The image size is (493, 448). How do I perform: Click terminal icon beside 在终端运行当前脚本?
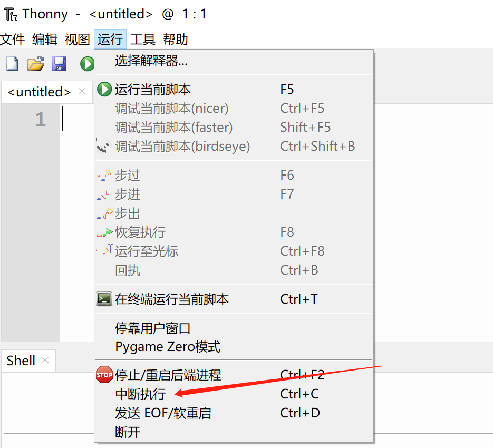(x=104, y=299)
